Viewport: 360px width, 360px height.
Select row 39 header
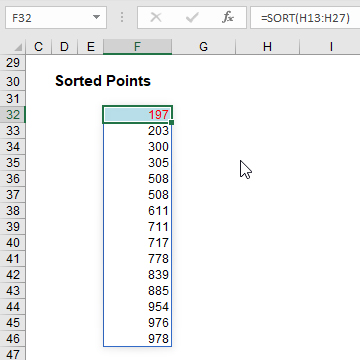[x=13, y=227]
